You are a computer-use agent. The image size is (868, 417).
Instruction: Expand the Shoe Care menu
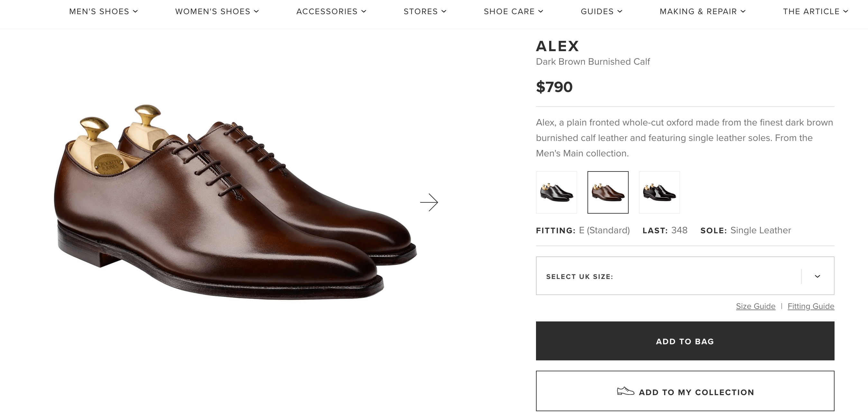click(x=513, y=12)
